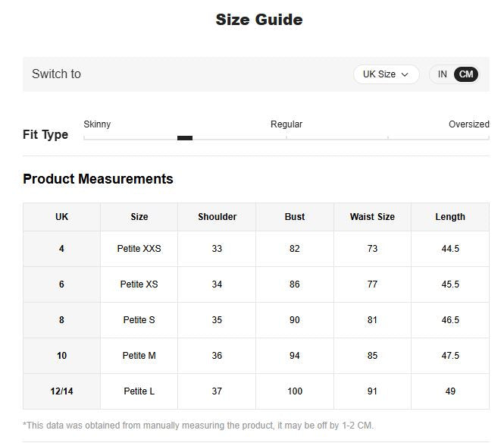504x443 pixels.
Task: Select the Petite XXS size row
Action: click(139, 249)
